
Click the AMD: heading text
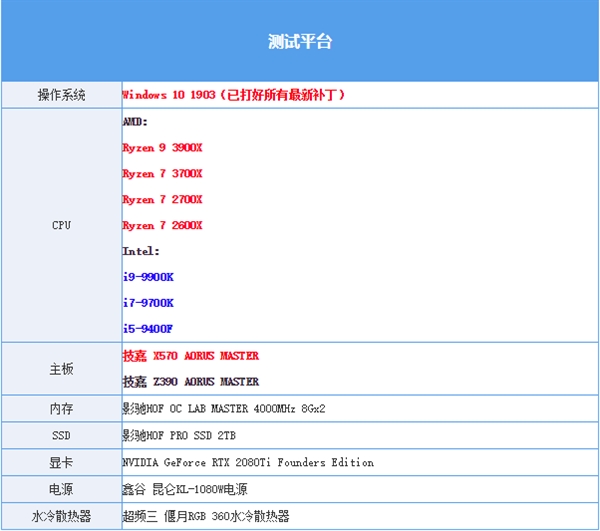pyautogui.click(x=135, y=122)
